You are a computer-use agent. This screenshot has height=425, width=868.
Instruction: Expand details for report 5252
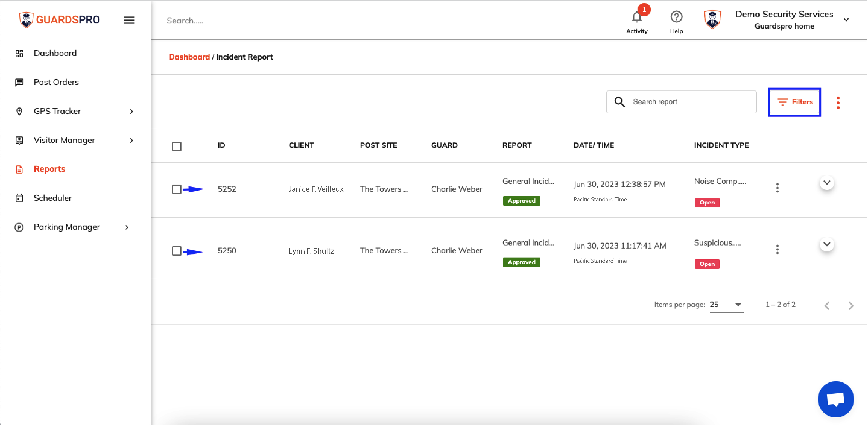[827, 183]
